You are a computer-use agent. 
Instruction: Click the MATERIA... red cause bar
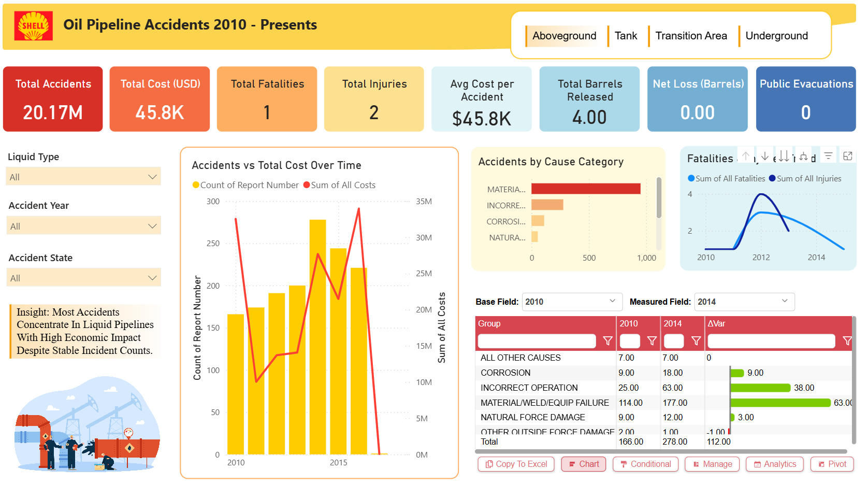point(586,189)
